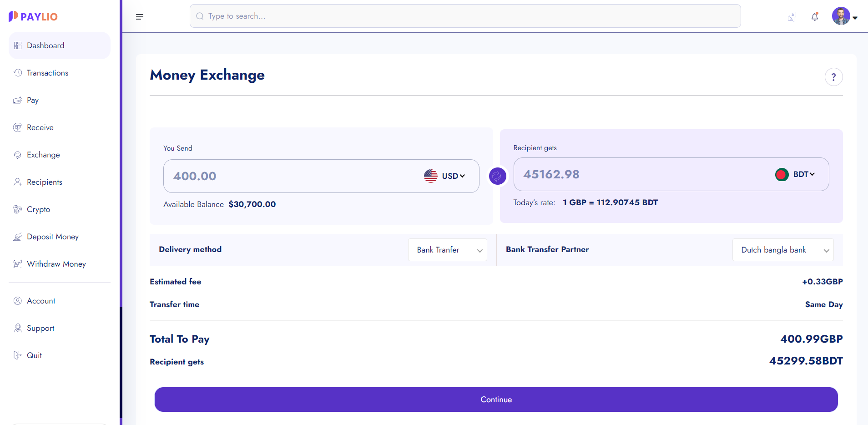Click the Withdraw Money icon
The width and height of the screenshot is (868, 425).
18,264
